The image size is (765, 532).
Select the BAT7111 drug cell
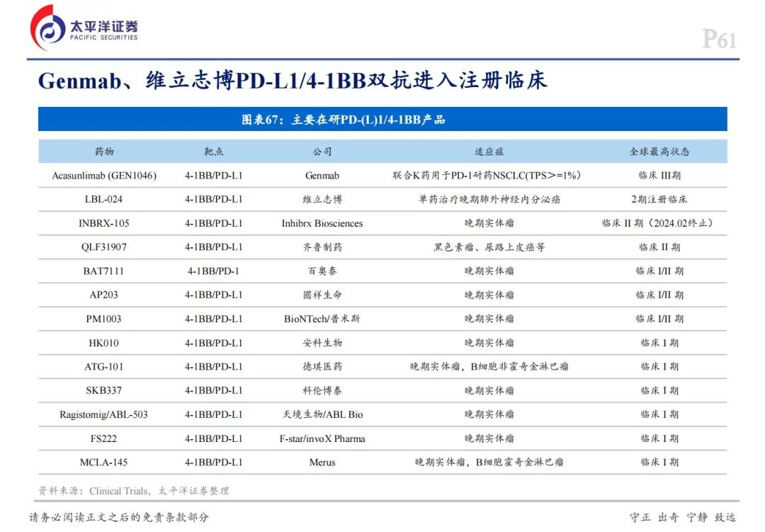(103, 271)
